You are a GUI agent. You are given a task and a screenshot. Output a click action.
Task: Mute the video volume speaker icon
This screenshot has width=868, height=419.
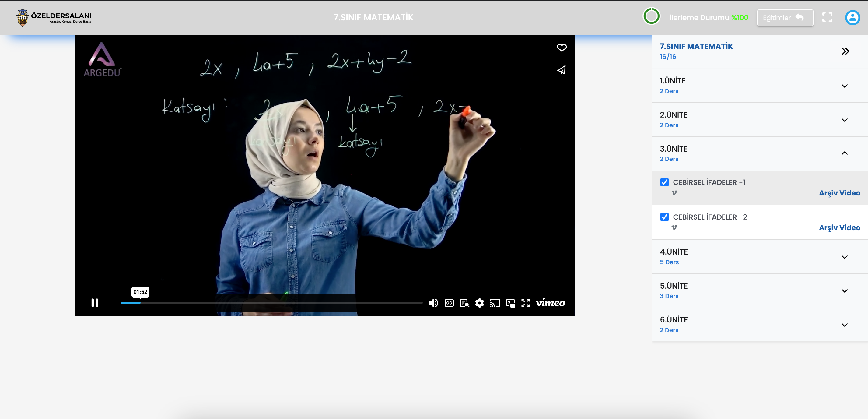point(433,303)
